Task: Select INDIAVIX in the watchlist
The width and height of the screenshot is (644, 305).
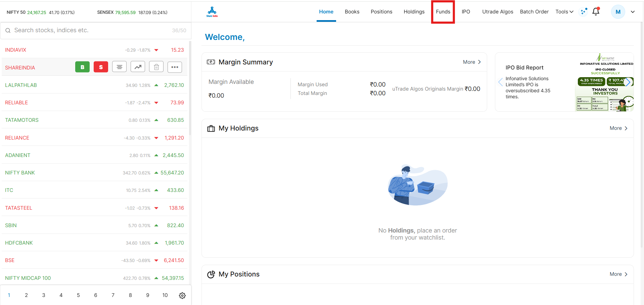Action: 94,50
